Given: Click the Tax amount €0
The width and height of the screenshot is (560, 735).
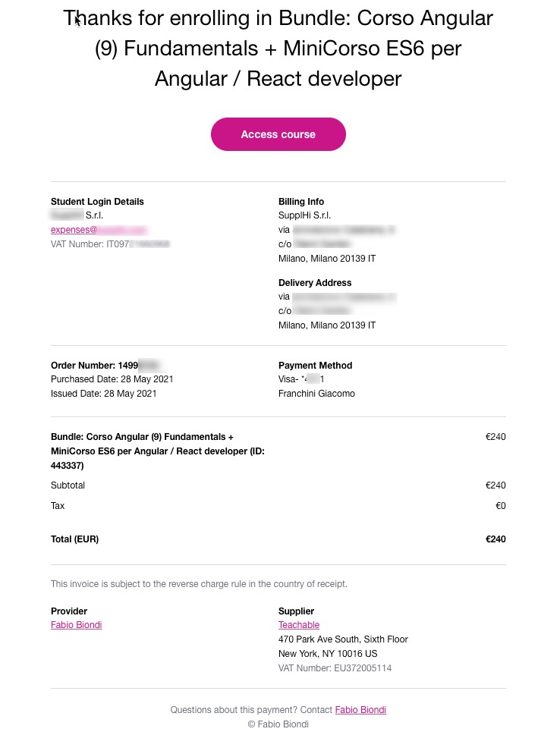Looking at the screenshot, I should [x=500, y=506].
